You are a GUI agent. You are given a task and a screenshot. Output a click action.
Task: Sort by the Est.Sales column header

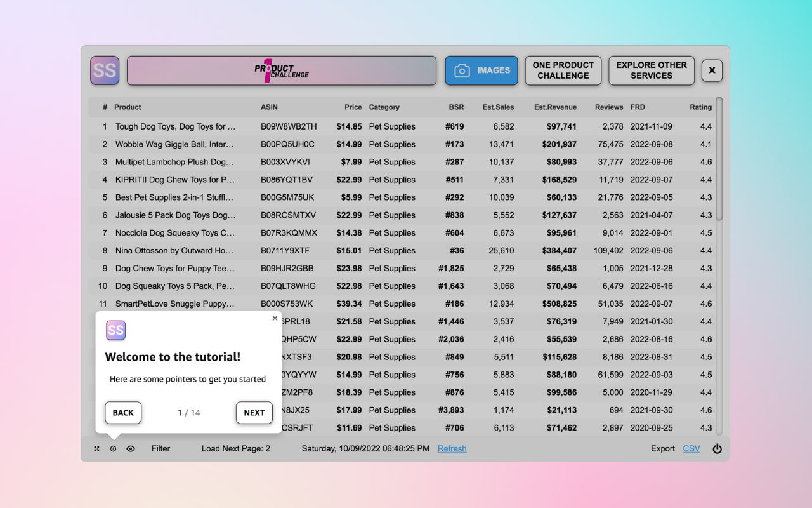[x=499, y=107]
